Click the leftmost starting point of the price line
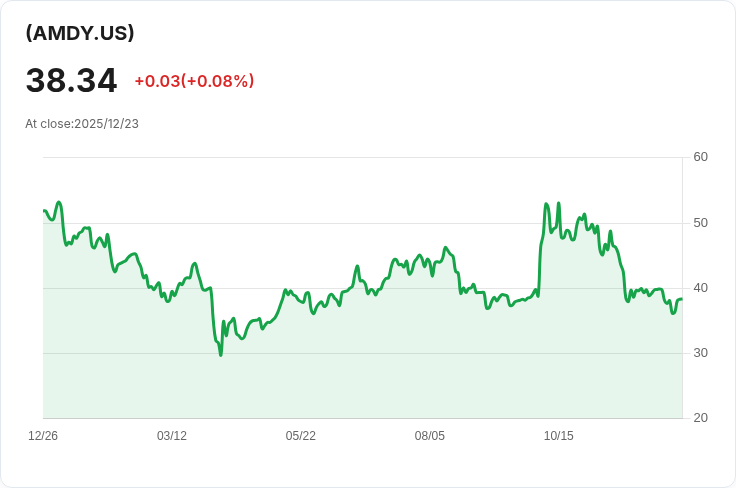The height and width of the screenshot is (488, 736). 44,210
